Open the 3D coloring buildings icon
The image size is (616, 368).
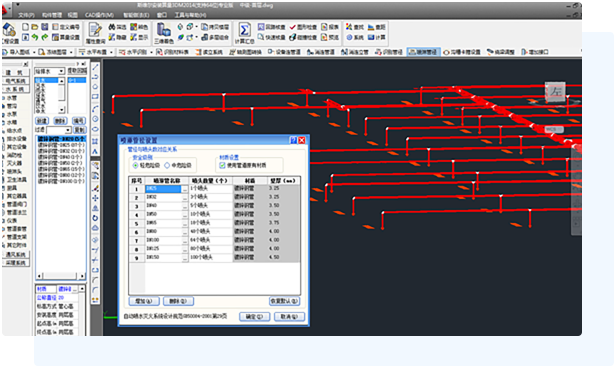[x=163, y=30]
